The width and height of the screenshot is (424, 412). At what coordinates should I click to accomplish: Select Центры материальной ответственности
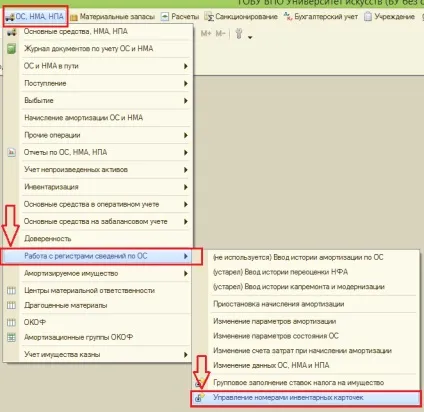tap(89, 291)
